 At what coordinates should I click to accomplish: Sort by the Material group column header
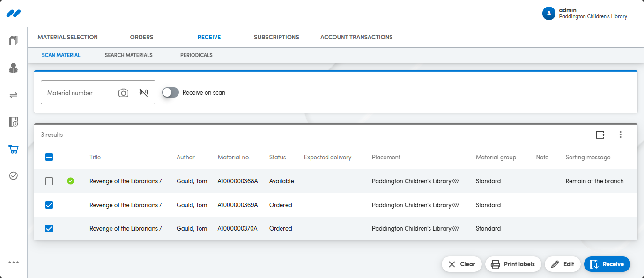(496, 158)
